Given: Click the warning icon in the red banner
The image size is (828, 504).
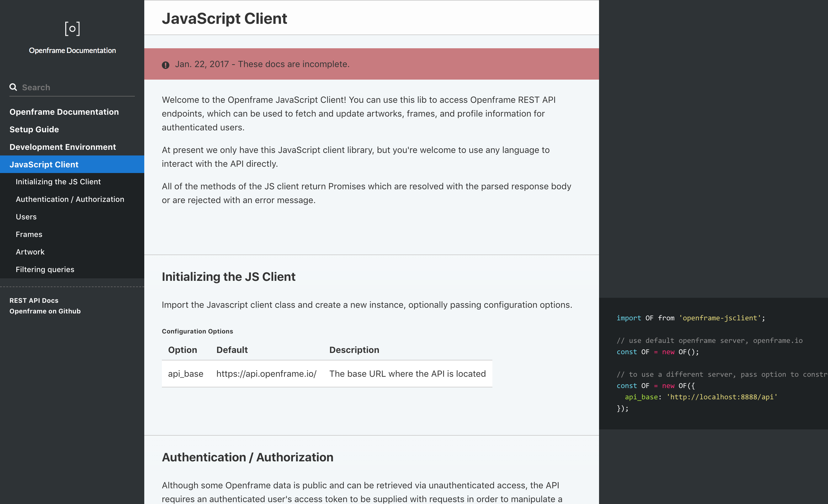Looking at the screenshot, I should (166, 65).
